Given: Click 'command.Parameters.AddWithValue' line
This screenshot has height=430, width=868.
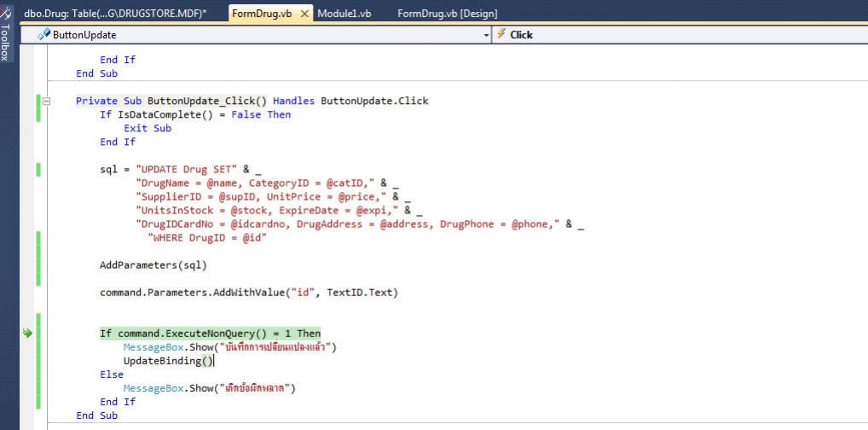Looking at the screenshot, I should [249, 293].
